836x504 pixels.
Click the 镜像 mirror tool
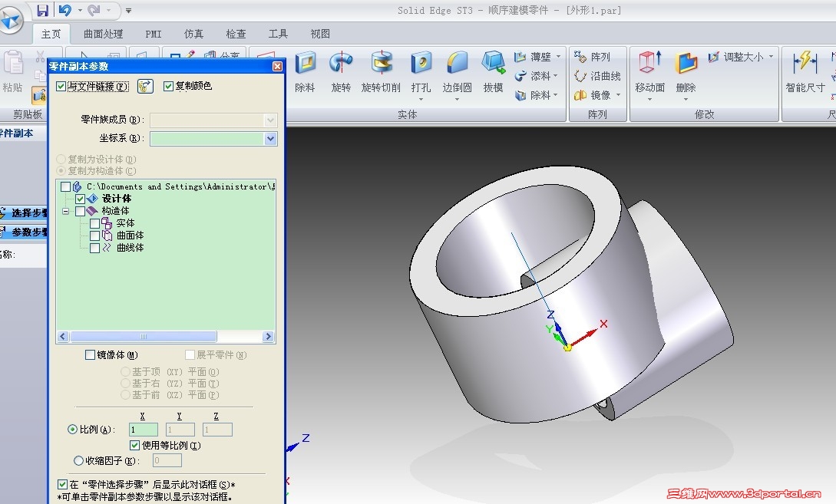click(593, 95)
